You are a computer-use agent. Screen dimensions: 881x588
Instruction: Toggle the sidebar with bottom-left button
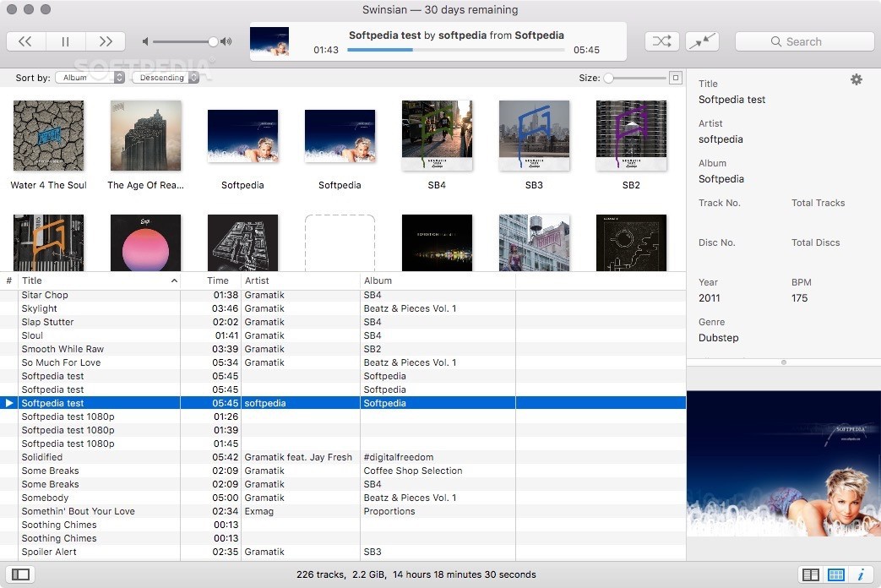pos(21,574)
